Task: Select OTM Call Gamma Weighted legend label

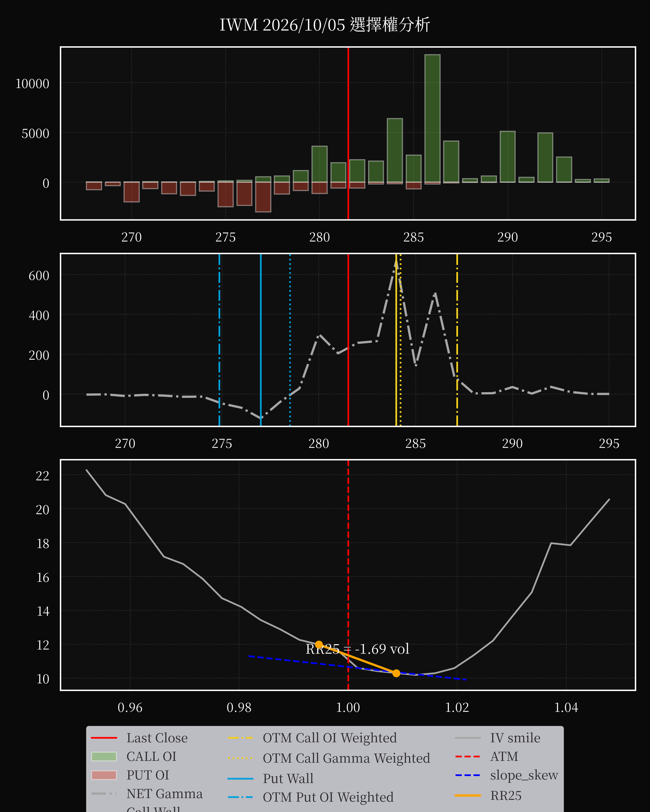Action: click(x=346, y=758)
